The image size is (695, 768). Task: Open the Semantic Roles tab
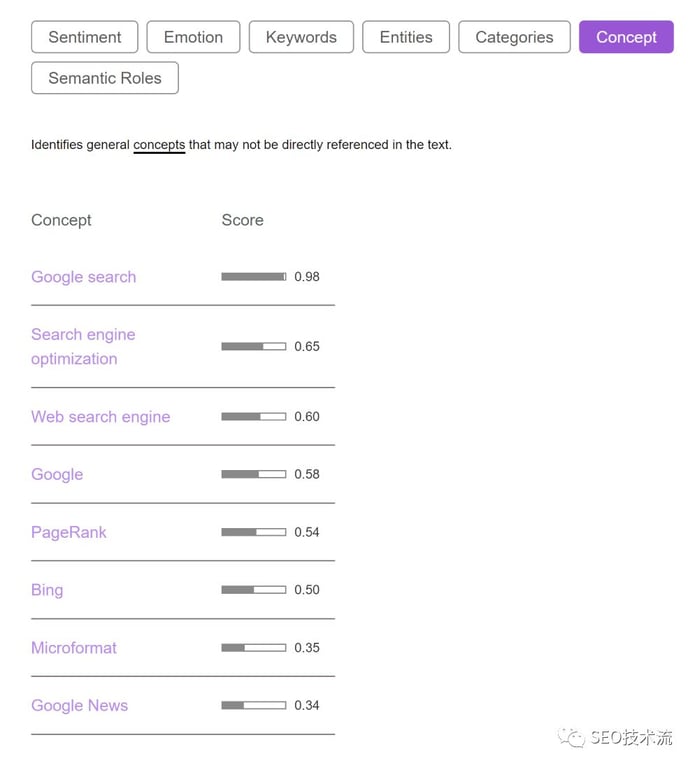click(105, 78)
